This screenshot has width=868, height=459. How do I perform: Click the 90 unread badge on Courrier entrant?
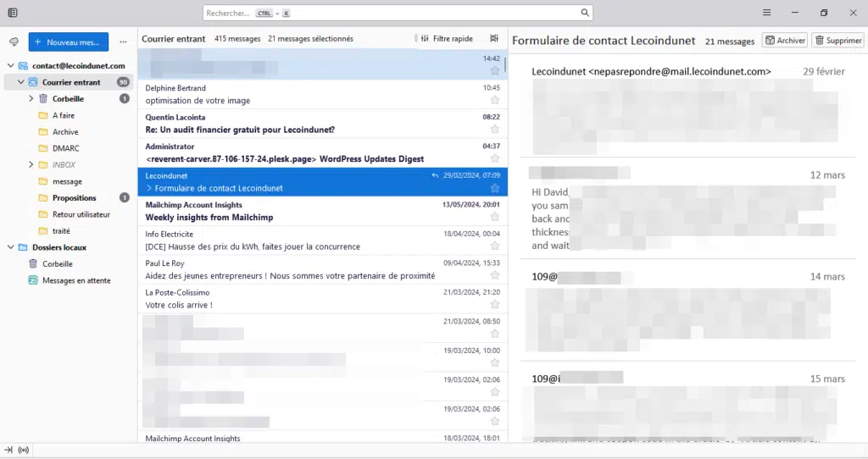[x=123, y=82]
